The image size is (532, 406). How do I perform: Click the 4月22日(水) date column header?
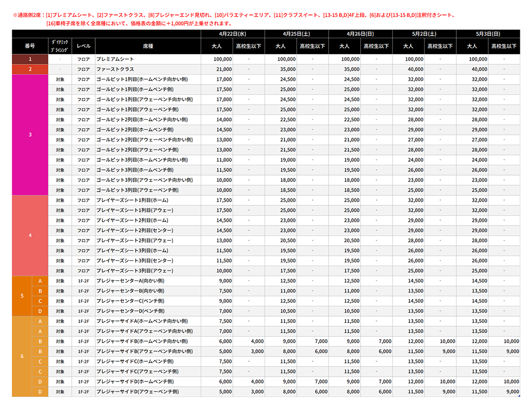click(232, 34)
